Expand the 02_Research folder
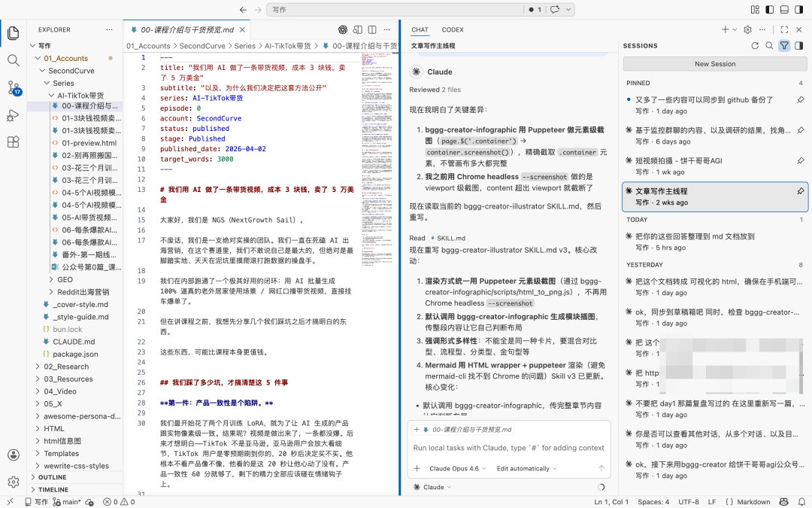 pos(66,367)
